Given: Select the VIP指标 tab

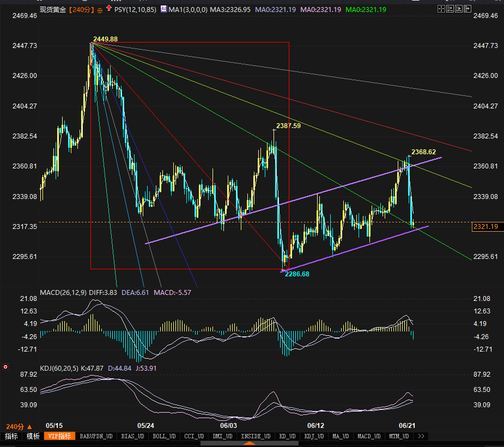Looking at the screenshot, I should click(59, 436).
